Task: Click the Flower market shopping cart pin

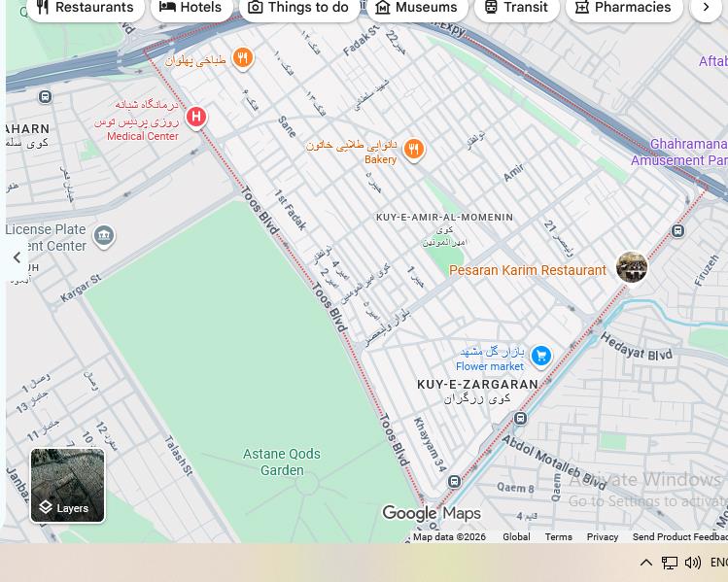Action: pos(540,357)
